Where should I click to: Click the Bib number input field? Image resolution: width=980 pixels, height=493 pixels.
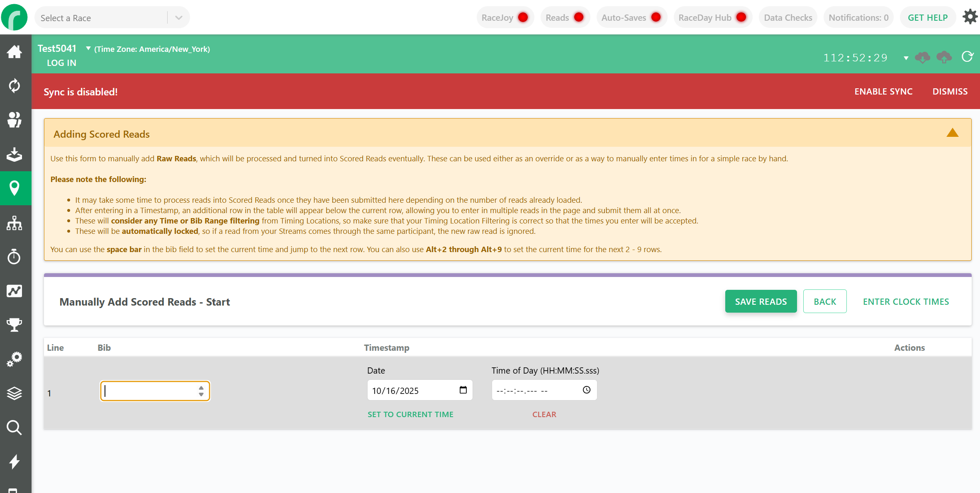click(x=149, y=391)
